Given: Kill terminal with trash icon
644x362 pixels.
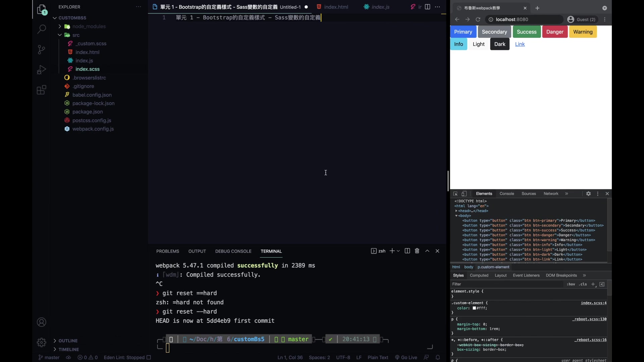Looking at the screenshot, I should tap(417, 251).
